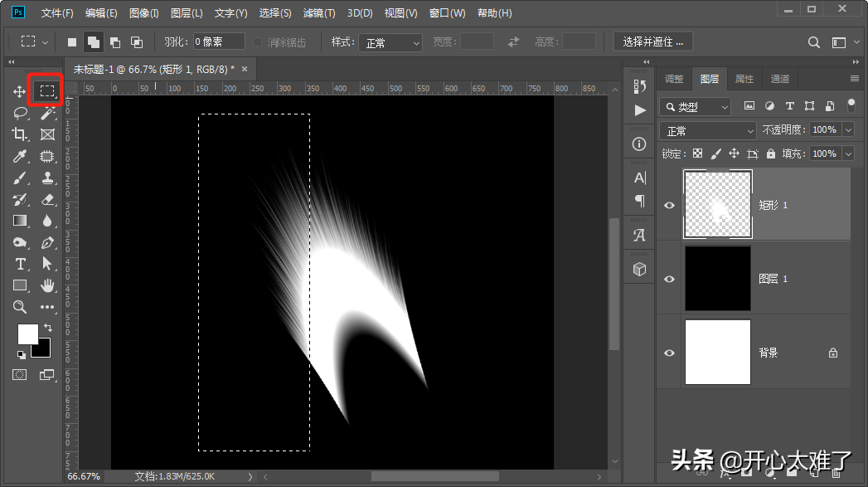The height and width of the screenshot is (487, 868).
Task: Switch to the 通道 tab
Action: tap(779, 79)
